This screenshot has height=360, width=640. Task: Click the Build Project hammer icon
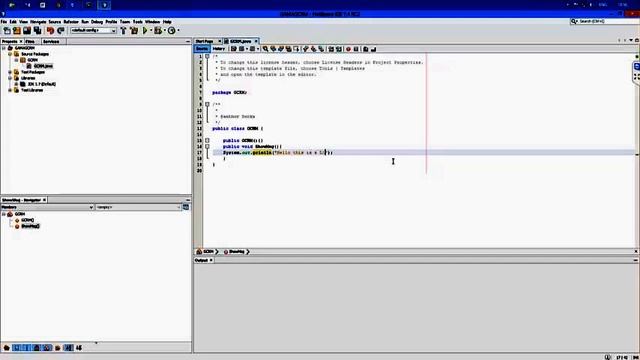[x=123, y=31]
